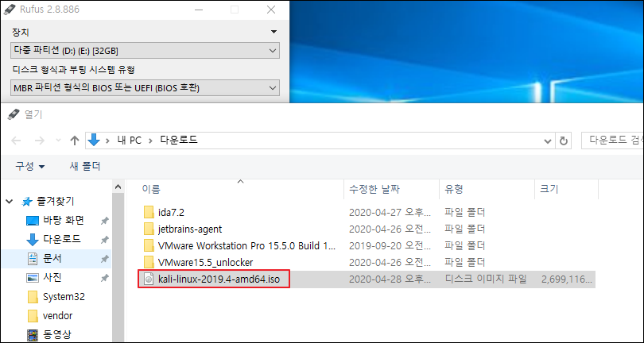Click the blue download arrow in address bar

pos(94,141)
